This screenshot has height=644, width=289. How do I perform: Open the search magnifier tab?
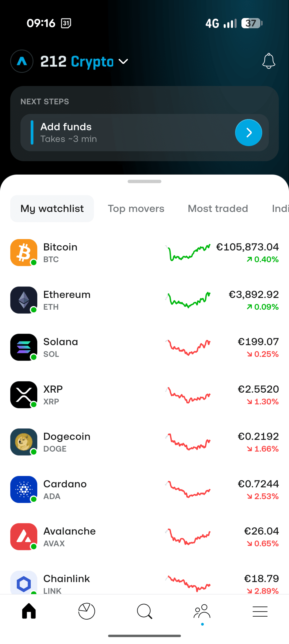144,611
